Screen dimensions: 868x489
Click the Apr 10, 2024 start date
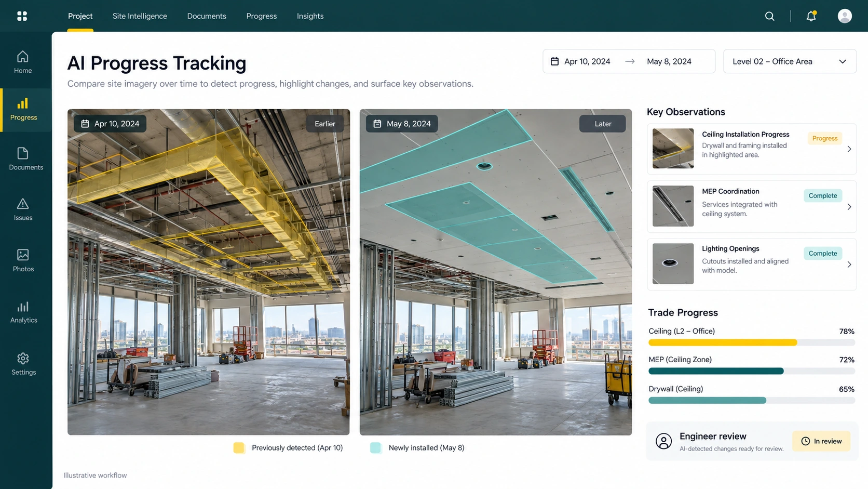click(587, 61)
